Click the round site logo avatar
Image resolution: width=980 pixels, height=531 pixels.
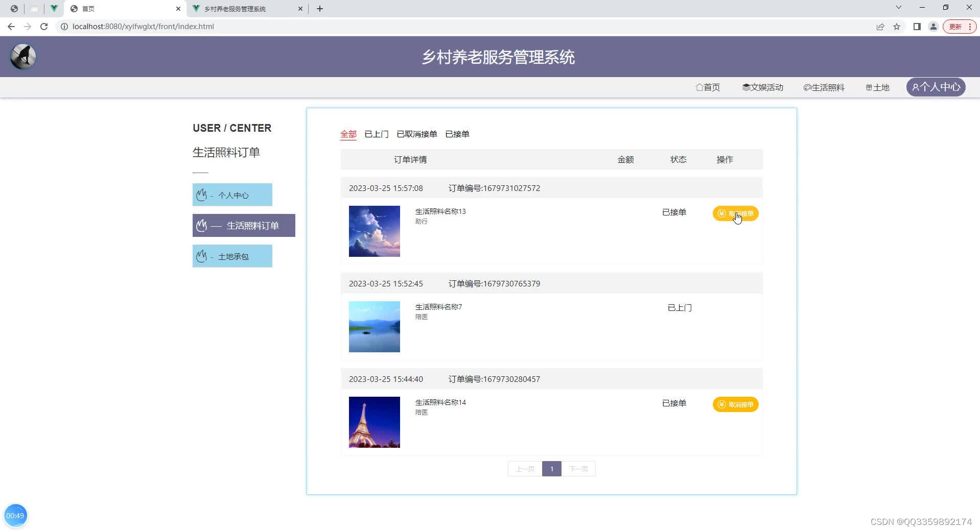click(23, 57)
